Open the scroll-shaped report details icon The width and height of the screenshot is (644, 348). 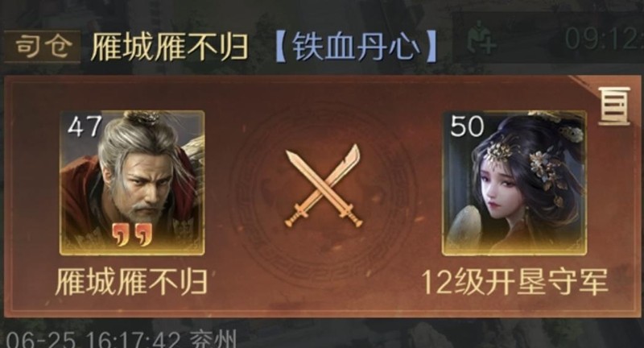[x=613, y=106]
